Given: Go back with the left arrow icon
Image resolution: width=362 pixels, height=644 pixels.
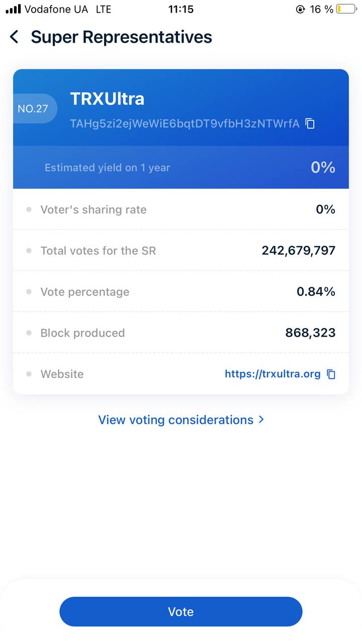Looking at the screenshot, I should (14, 37).
